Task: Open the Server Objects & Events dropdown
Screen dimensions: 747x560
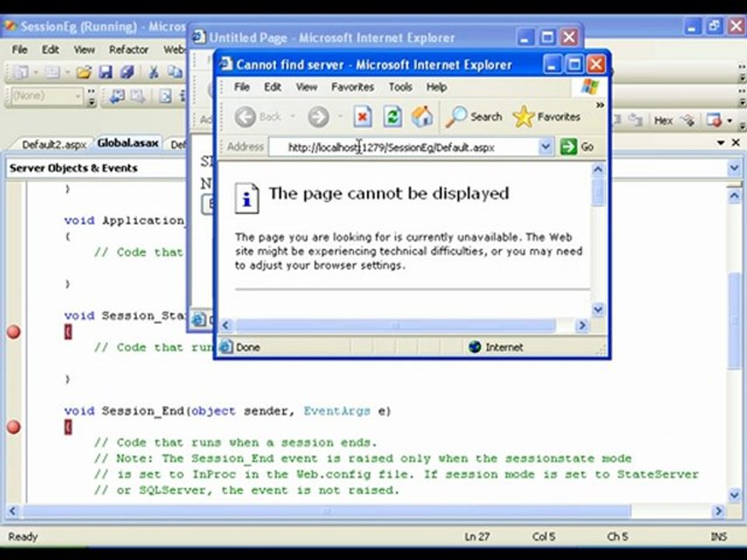Action: (96, 168)
